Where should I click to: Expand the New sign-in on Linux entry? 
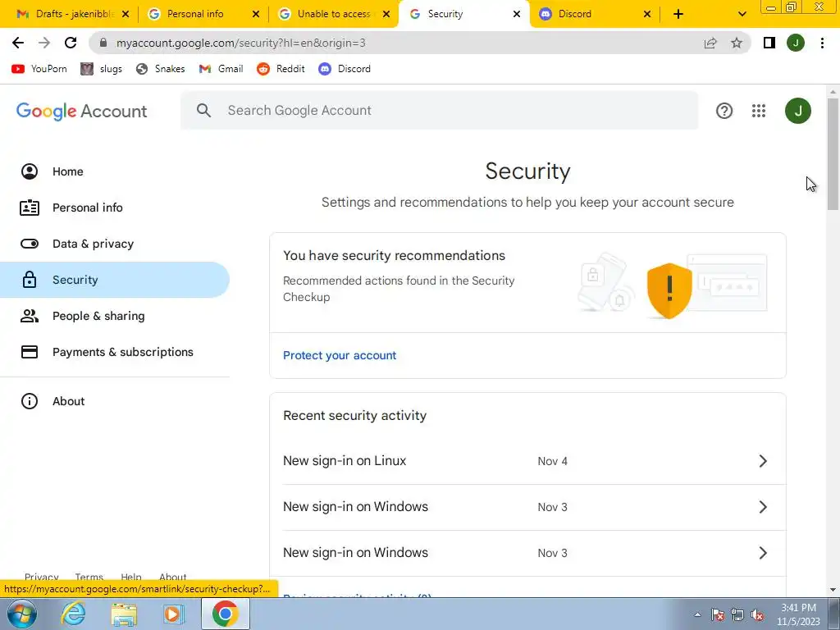534,461
